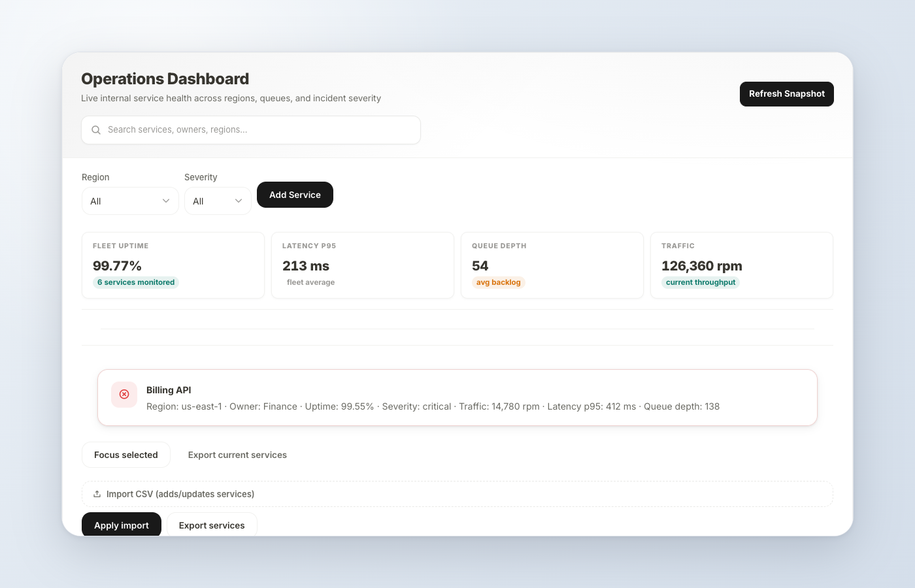Viewport: 915px width, 588px height.
Task: Click Refresh Snapshot button
Action: (787, 94)
